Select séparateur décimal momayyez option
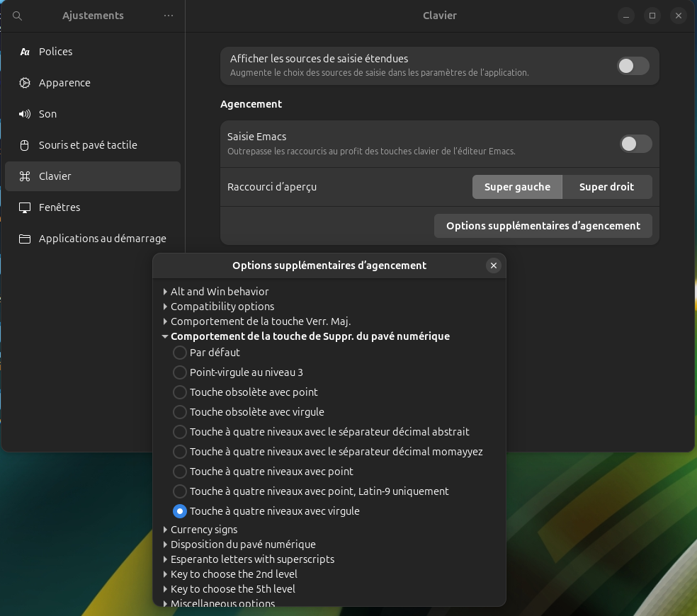 (180, 452)
